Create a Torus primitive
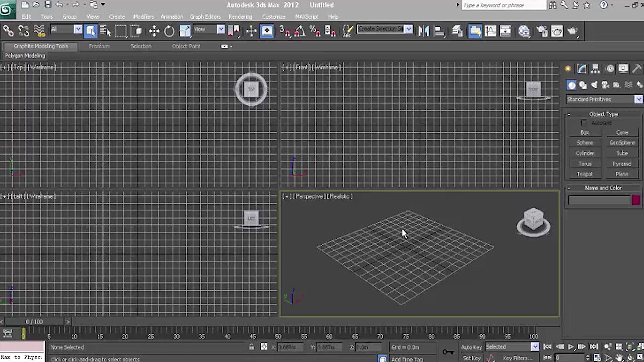The height and width of the screenshot is (362, 644). (585, 164)
